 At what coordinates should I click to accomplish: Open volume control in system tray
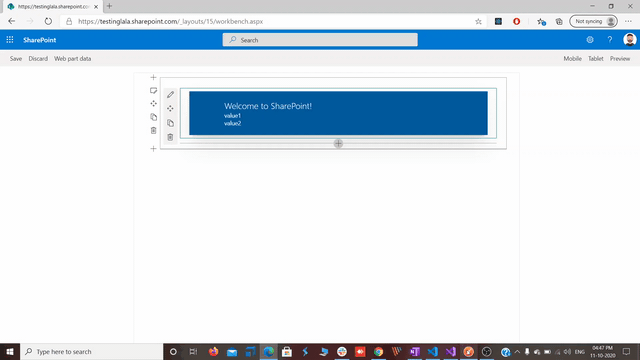[x=567, y=351]
